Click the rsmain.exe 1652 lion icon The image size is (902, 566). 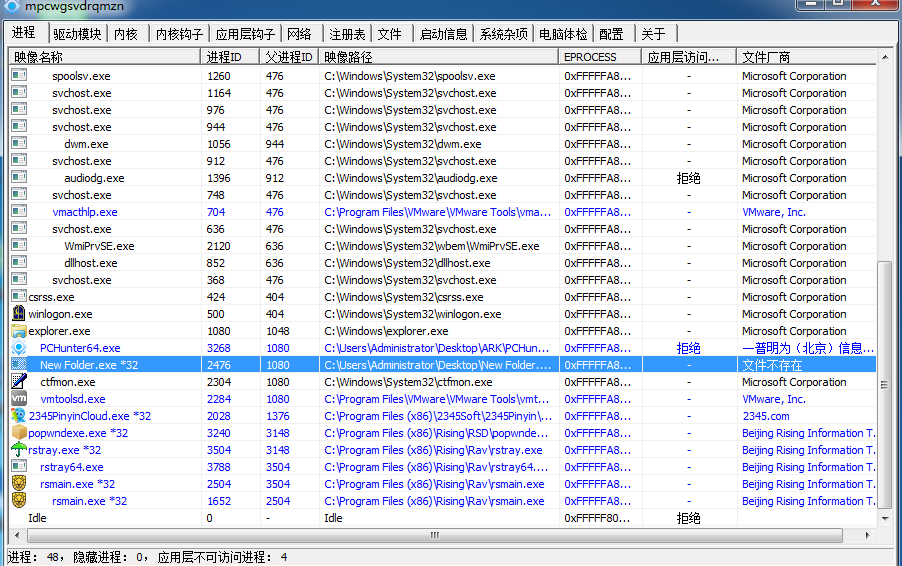[x=19, y=500]
